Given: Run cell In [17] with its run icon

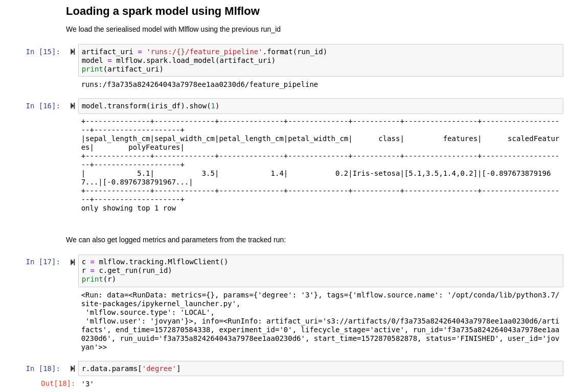Looking at the screenshot, I should 73,262.
